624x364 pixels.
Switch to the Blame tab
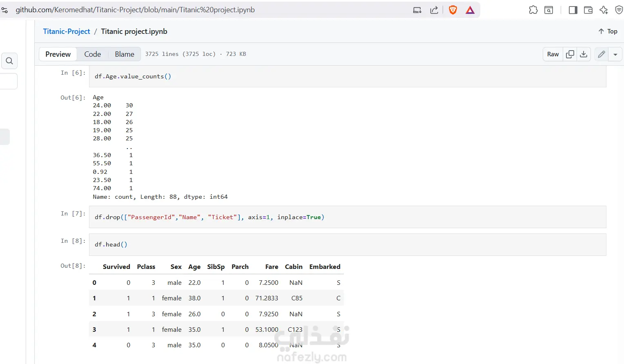coord(125,54)
